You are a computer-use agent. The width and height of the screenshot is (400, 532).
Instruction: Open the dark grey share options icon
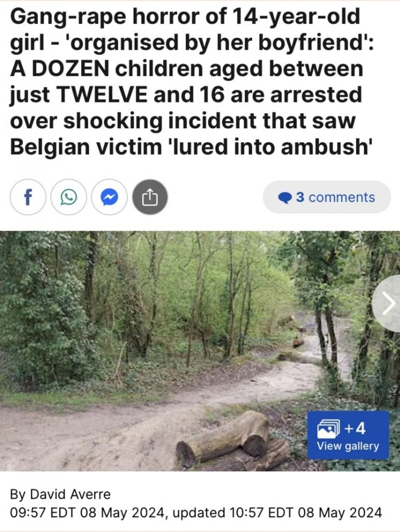(x=150, y=197)
